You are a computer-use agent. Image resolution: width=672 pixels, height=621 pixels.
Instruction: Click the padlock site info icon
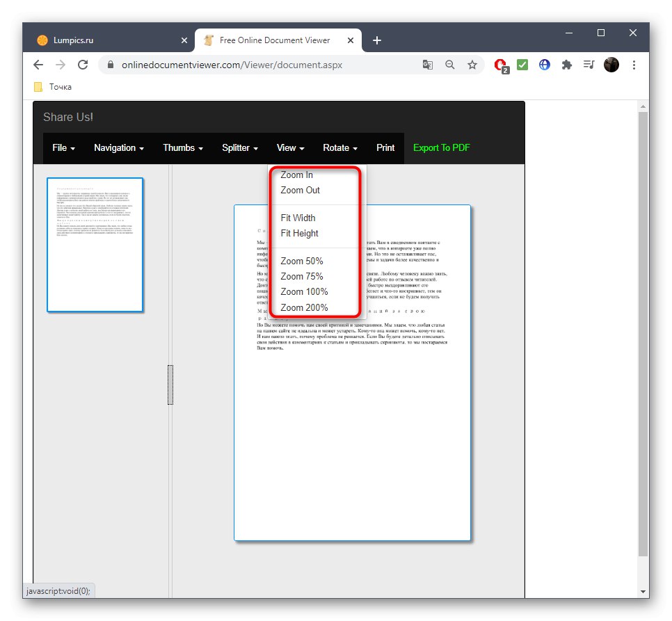(x=111, y=65)
